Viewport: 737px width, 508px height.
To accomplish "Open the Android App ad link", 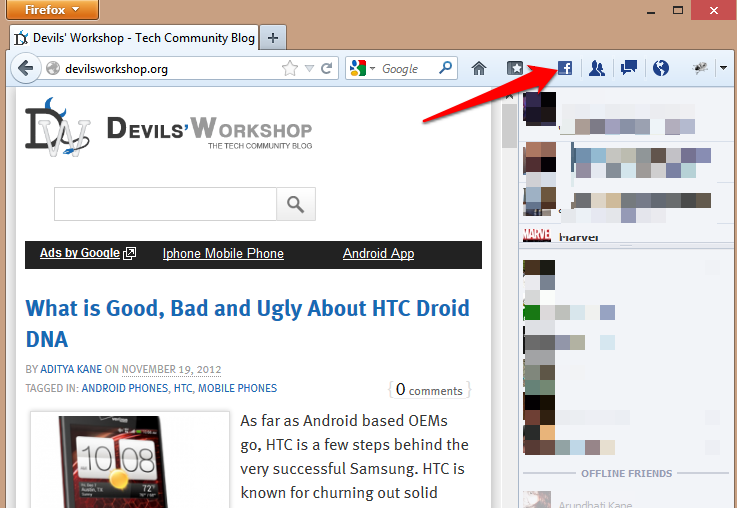I will click(378, 254).
